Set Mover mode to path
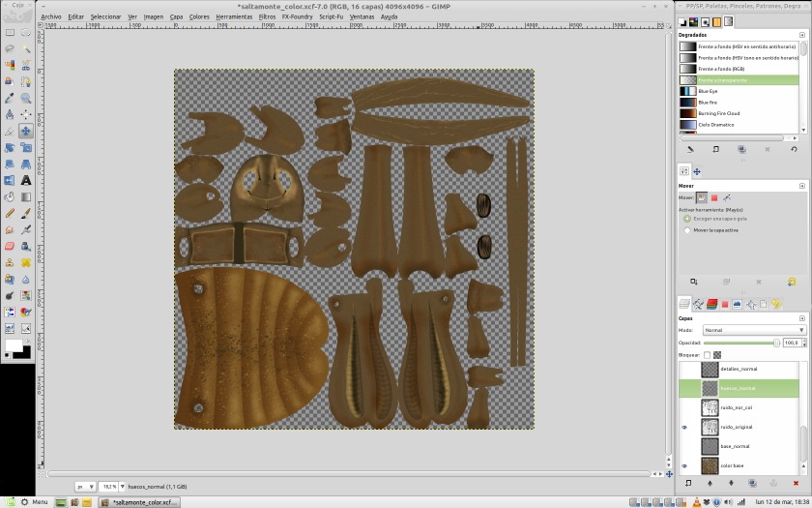The image size is (812, 508). click(727, 197)
